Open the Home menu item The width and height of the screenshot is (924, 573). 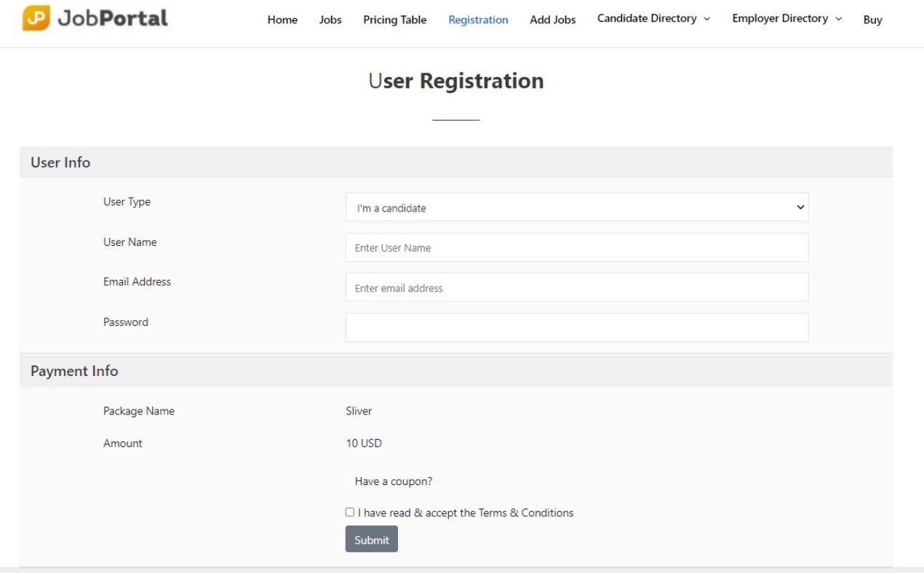coord(282,20)
